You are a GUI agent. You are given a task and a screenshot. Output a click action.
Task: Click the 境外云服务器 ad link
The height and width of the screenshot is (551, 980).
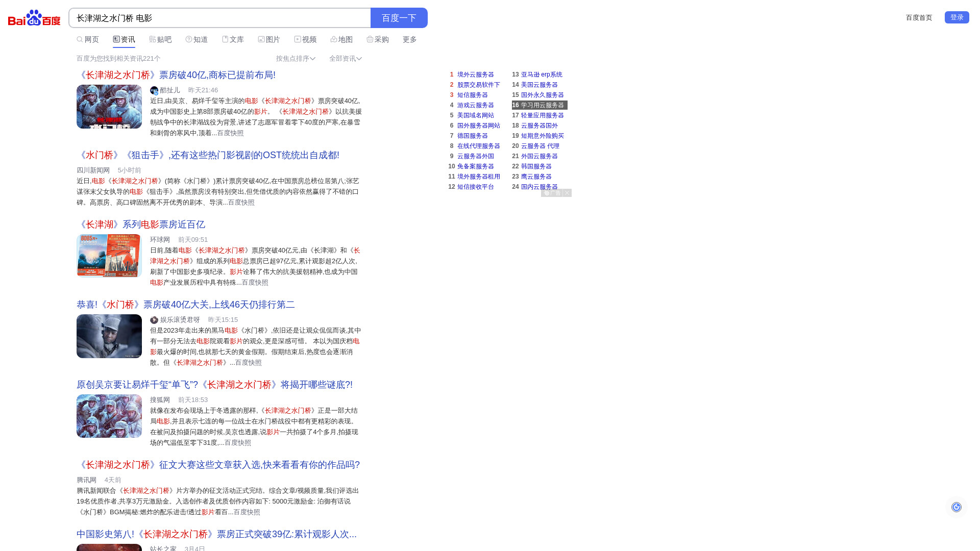pyautogui.click(x=476, y=74)
